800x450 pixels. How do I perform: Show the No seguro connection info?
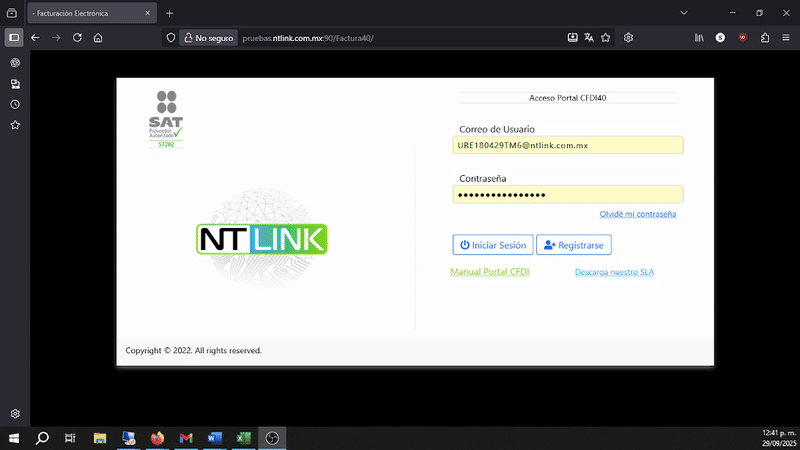tap(208, 38)
